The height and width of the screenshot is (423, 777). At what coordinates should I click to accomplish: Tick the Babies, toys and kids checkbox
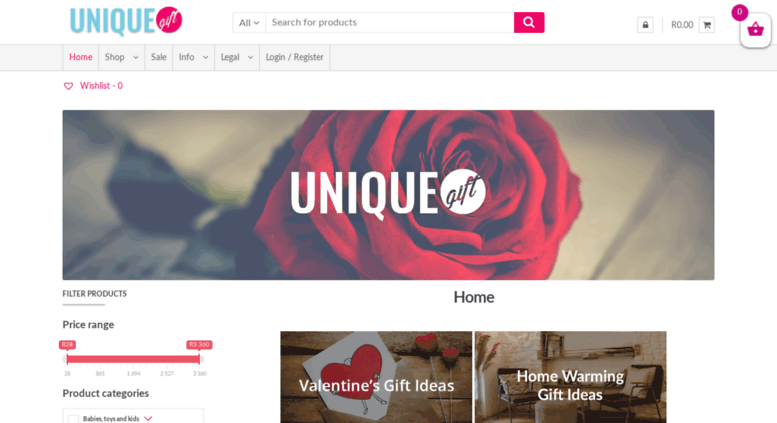pos(73,419)
